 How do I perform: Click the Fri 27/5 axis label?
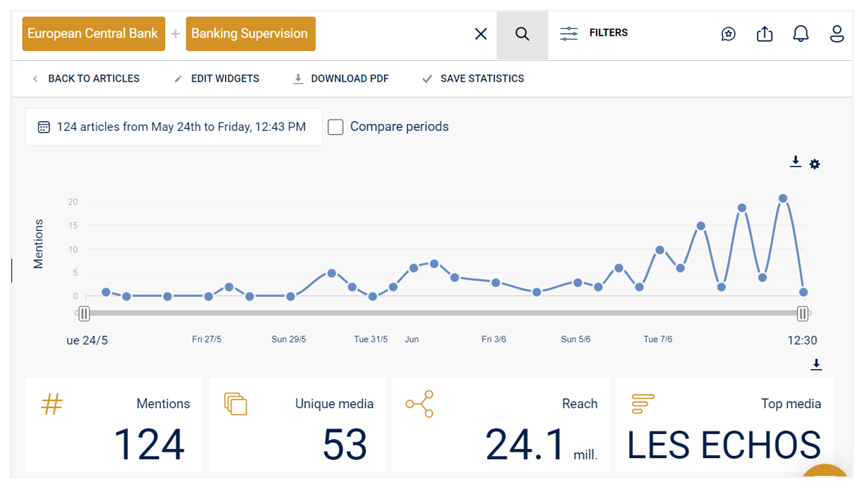click(x=206, y=340)
